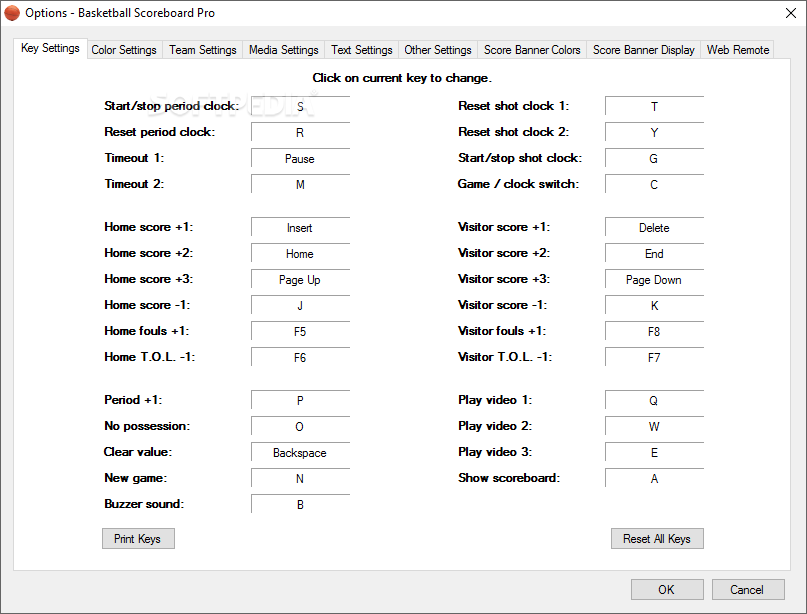Image resolution: width=807 pixels, height=614 pixels.
Task: Go to the Other Settings tab
Action: pos(437,50)
